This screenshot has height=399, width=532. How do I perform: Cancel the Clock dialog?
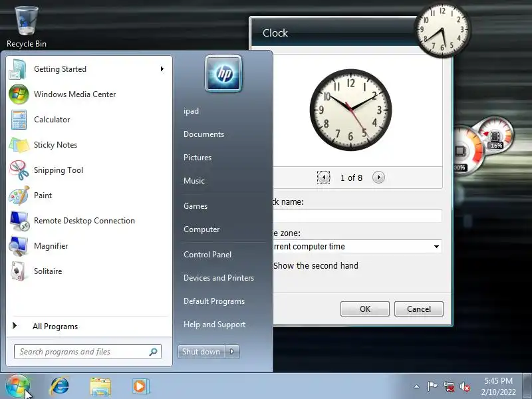[419, 309]
